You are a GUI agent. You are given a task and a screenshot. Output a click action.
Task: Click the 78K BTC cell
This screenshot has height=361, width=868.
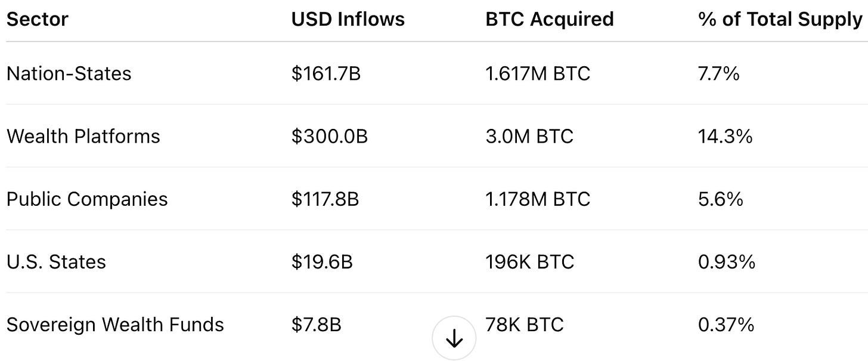525,325
